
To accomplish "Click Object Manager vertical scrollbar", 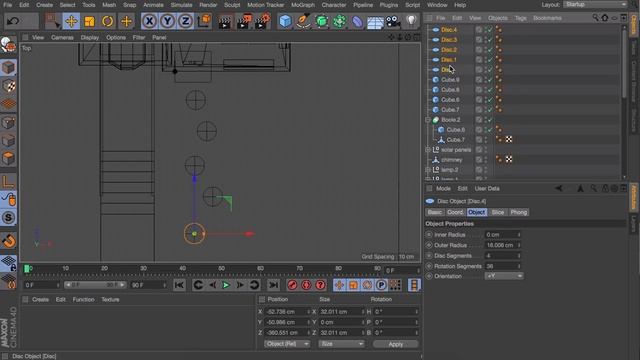I will click(624, 63).
